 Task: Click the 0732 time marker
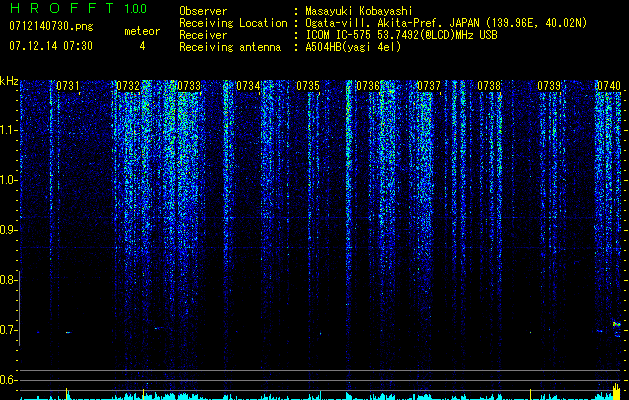tap(128, 86)
